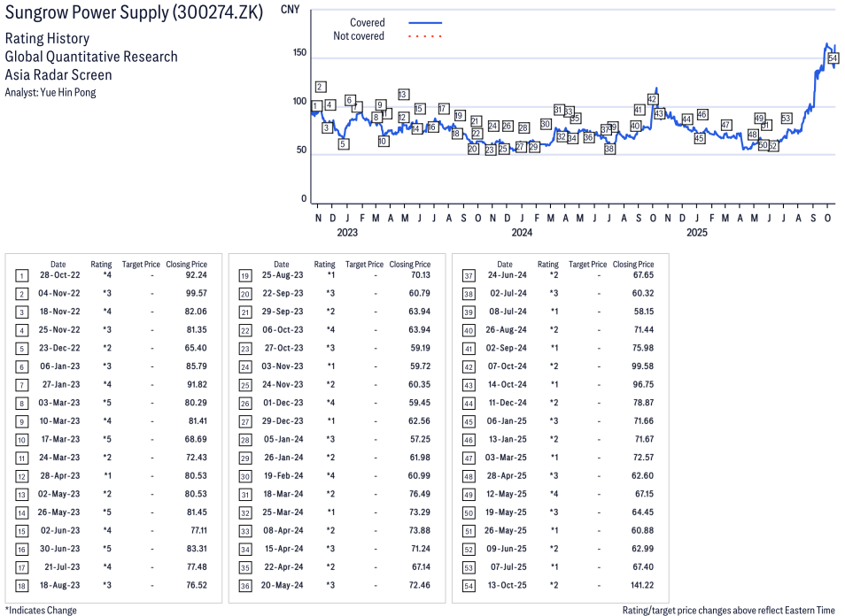This screenshot has height=616, width=845.
Task: Click the CNY axis unit label
Action: (x=289, y=9)
